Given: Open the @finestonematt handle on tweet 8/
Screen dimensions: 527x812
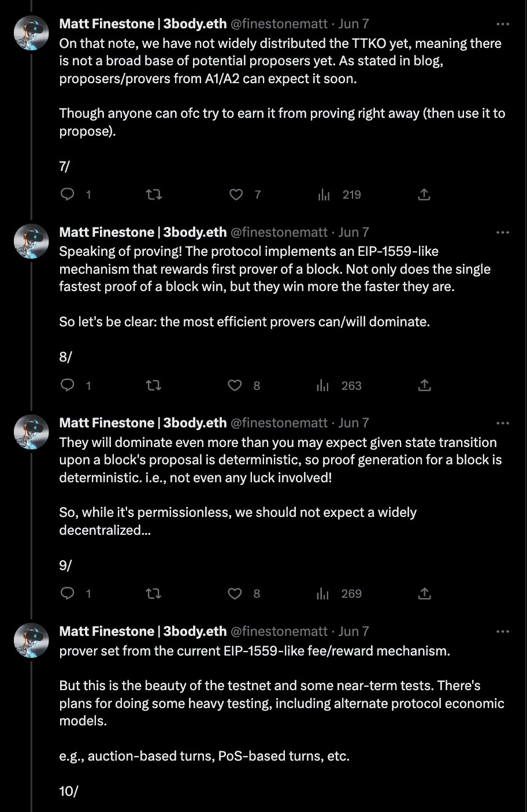Looking at the screenshot, I should coord(279,232).
